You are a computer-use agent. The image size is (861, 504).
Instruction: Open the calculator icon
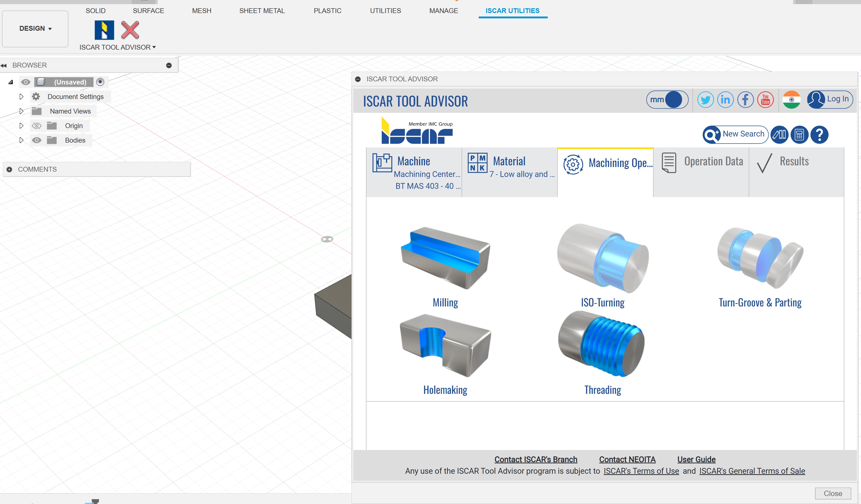(x=799, y=135)
